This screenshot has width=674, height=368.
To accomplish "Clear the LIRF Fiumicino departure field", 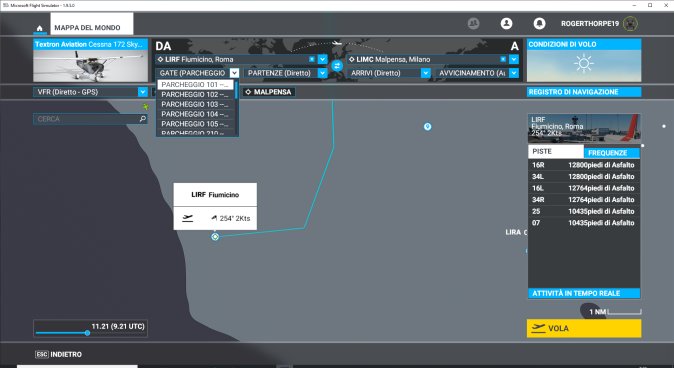I will point(312,59).
